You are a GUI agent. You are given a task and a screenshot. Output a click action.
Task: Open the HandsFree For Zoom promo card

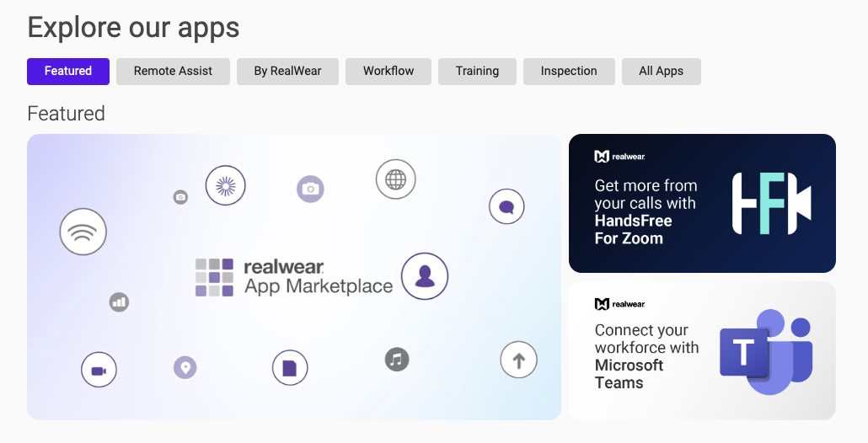click(x=703, y=204)
